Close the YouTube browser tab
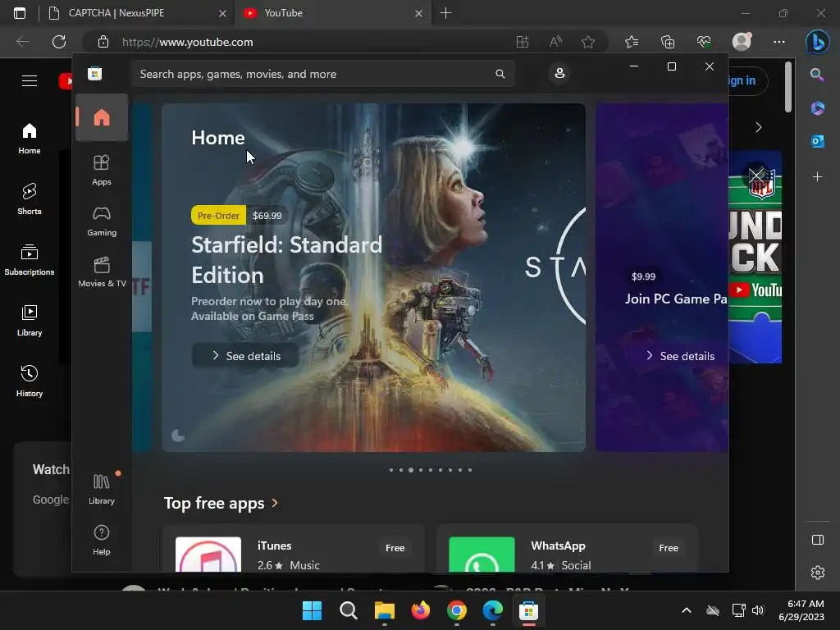The height and width of the screenshot is (630, 840). [418, 13]
